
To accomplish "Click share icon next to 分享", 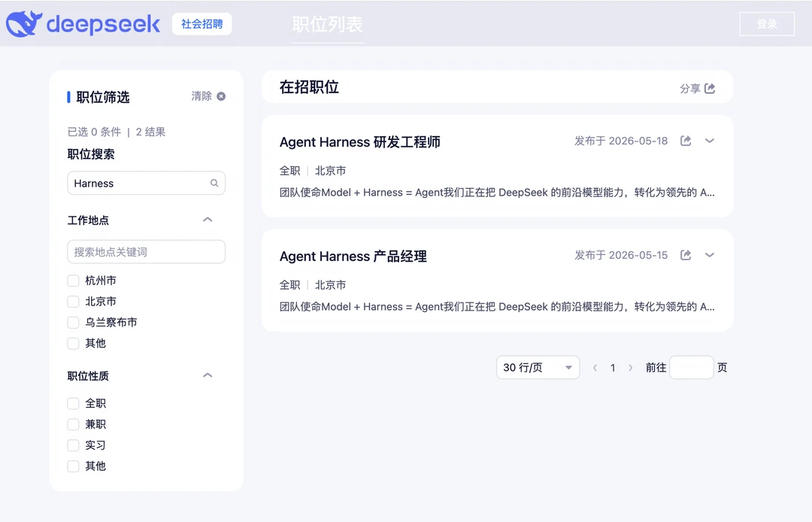I will pos(710,89).
